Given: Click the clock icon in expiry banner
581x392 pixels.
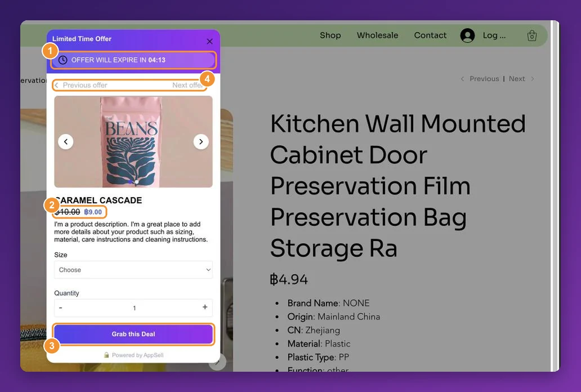Looking at the screenshot, I should pos(63,60).
